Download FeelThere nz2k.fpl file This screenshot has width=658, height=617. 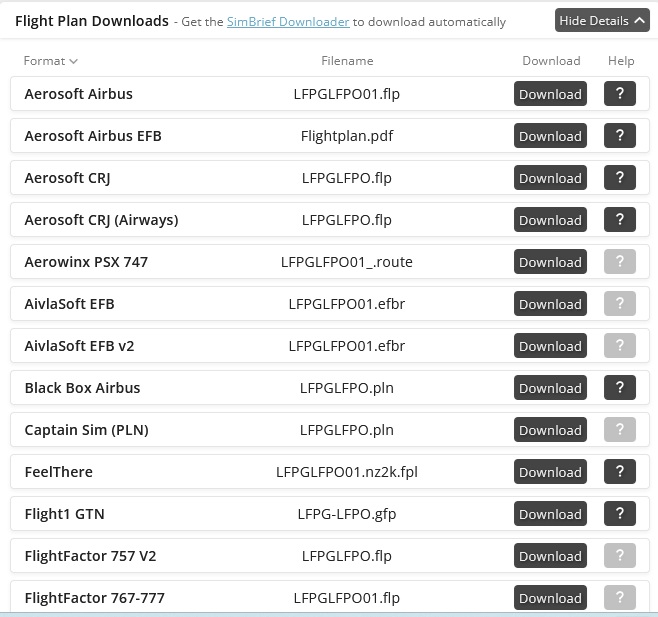click(x=550, y=472)
